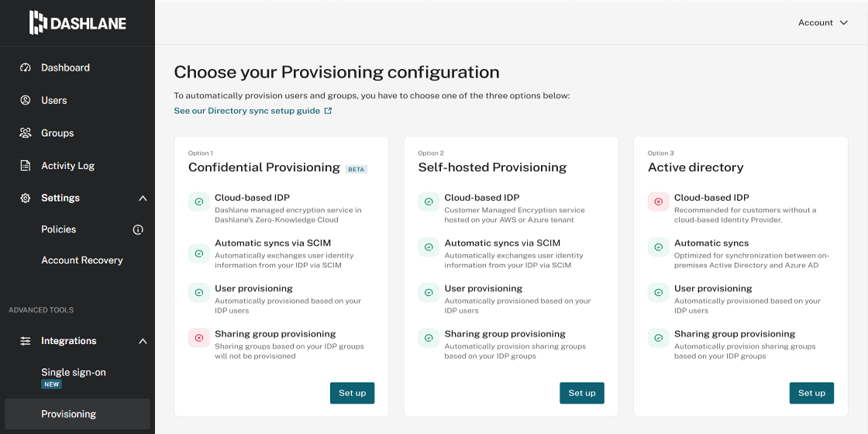868x434 pixels.
Task: Click the Activity Log document icon
Action: tap(26, 166)
